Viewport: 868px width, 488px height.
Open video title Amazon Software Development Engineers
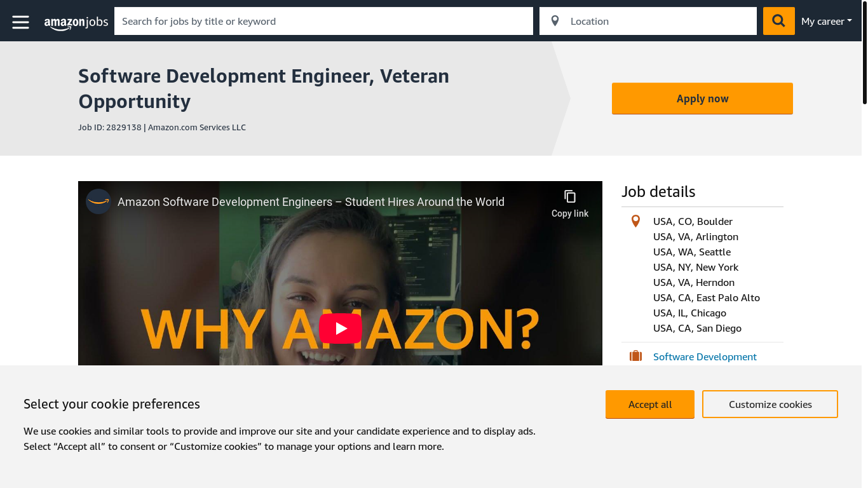coord(311,202)
